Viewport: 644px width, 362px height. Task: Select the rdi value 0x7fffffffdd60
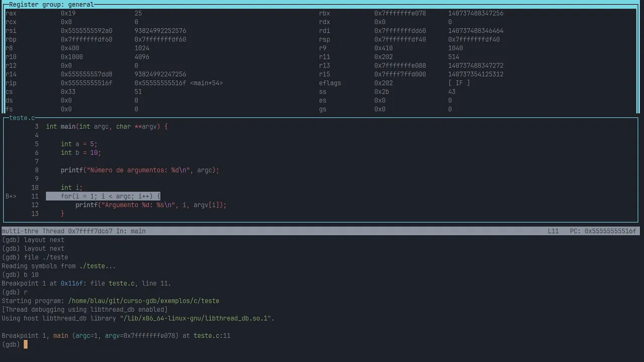(400, 31)
